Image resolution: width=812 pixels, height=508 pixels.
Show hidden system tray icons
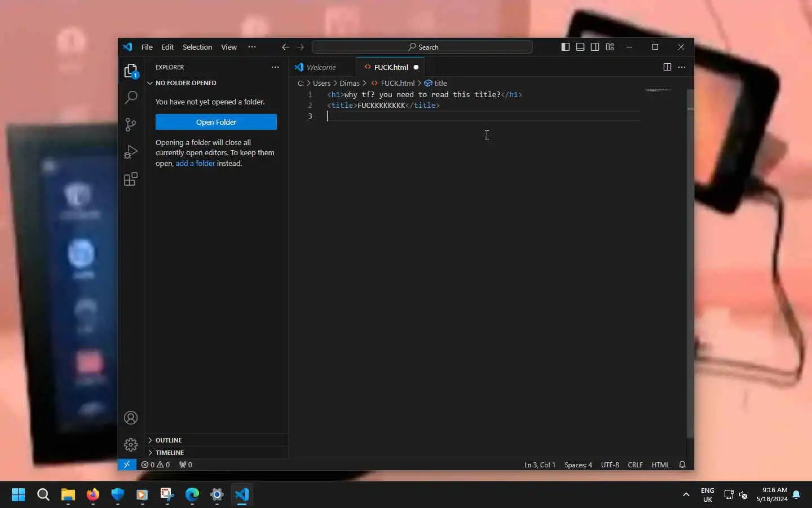pyautogui.click(x=686, y=494)
